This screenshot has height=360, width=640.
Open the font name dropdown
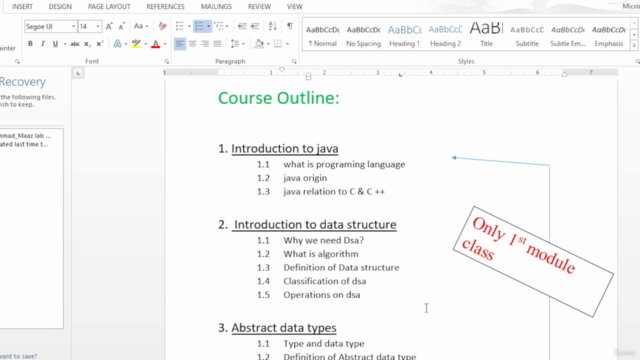click(x=73, y=27)
